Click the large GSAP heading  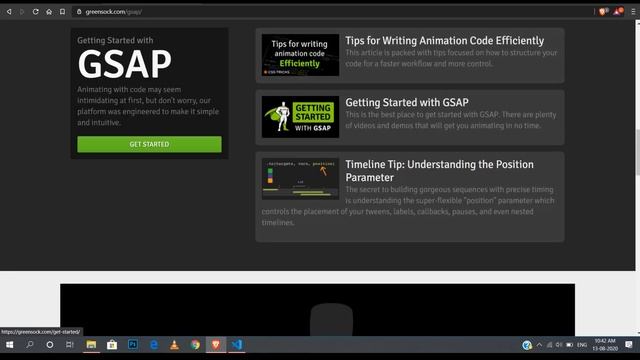pyautogui.click(x=124, y=64)
